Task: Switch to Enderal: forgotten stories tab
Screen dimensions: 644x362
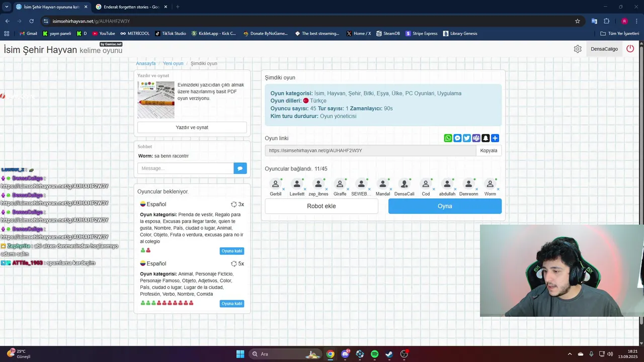Action: point(132,7)
